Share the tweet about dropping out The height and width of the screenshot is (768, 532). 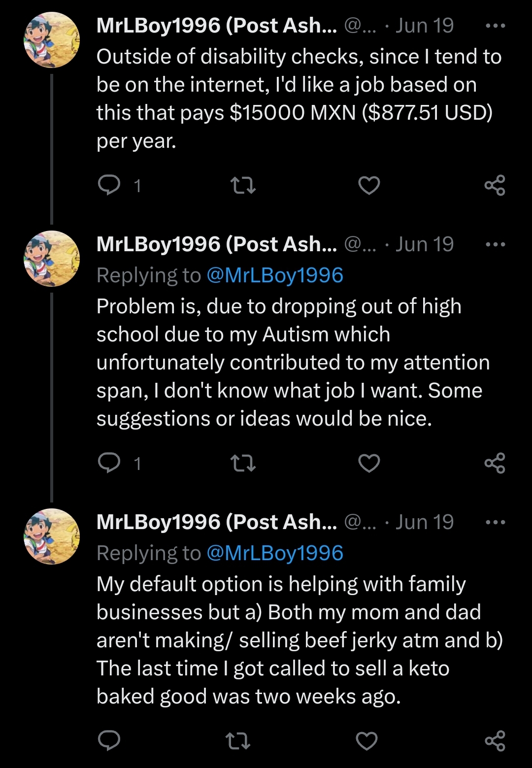point(495,463)
